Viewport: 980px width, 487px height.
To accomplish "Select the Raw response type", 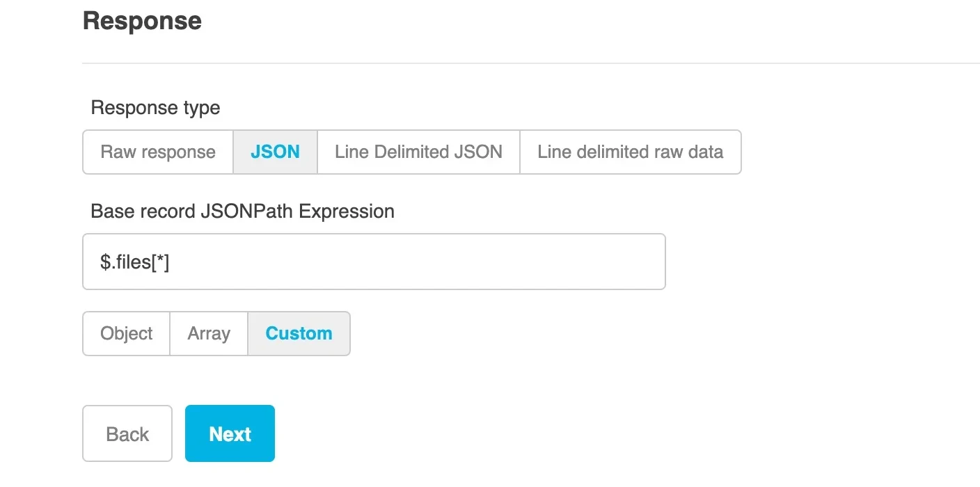I will [157, 152].
